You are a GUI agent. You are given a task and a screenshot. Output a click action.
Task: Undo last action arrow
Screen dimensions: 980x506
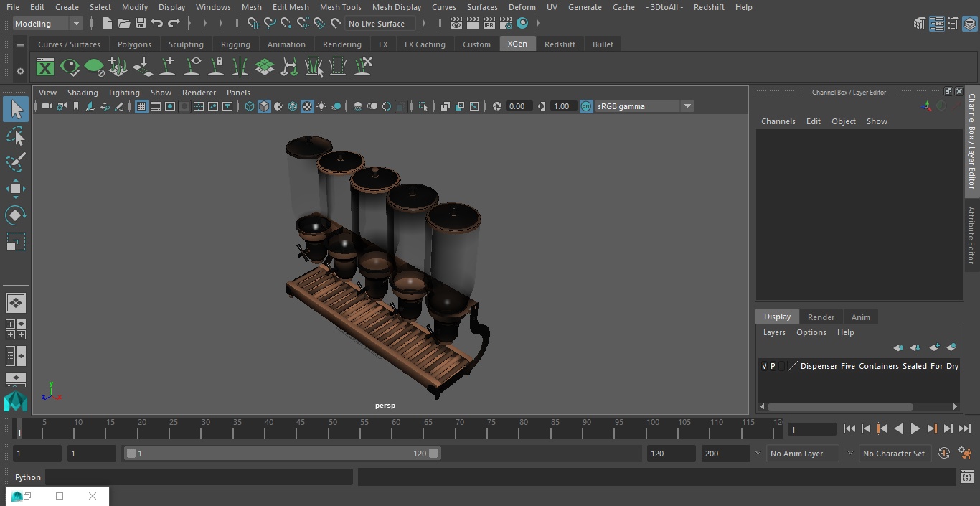[157, 24]
